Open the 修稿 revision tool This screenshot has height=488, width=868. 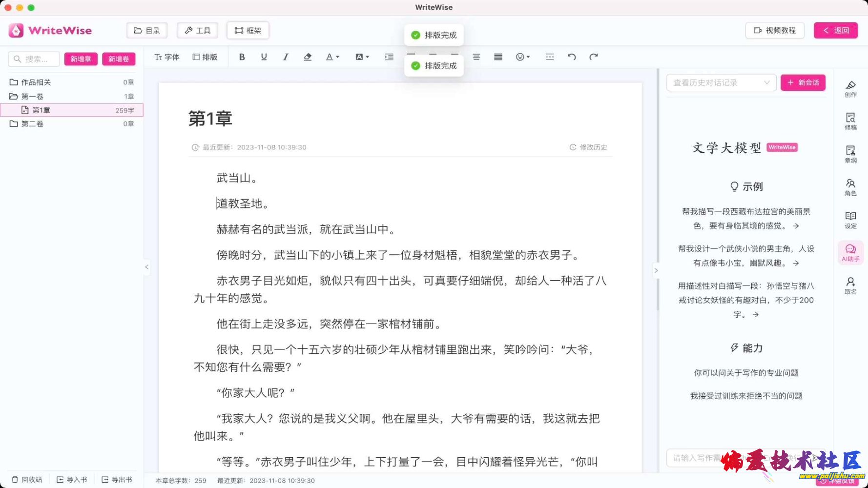tap(850, 121)
